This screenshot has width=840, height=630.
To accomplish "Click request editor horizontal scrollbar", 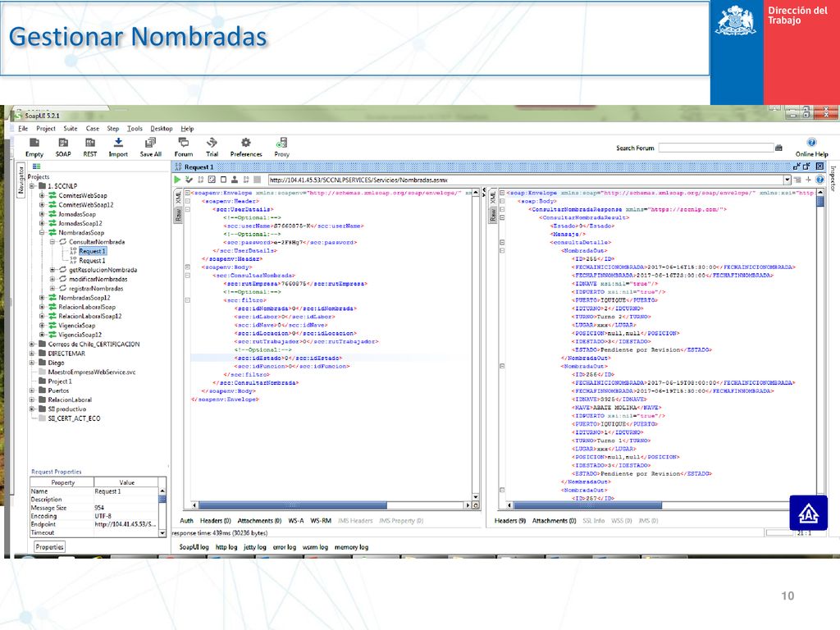I will [293, 505].
